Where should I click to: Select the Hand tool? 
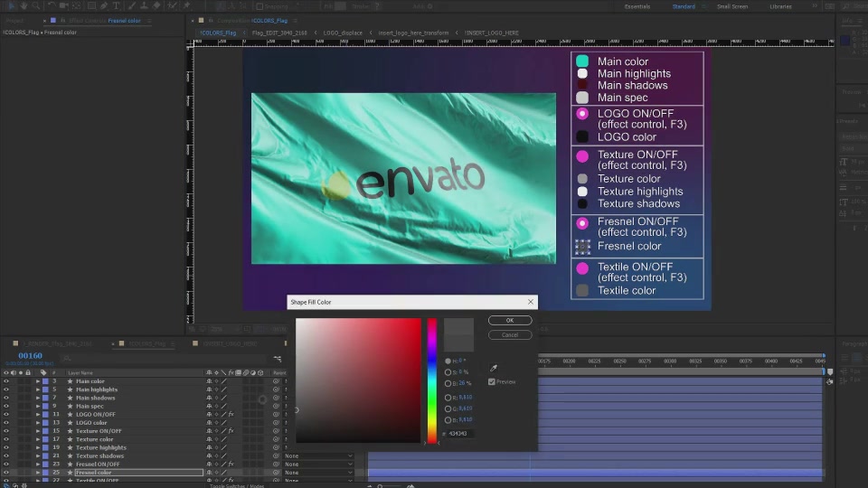point(24,5)
